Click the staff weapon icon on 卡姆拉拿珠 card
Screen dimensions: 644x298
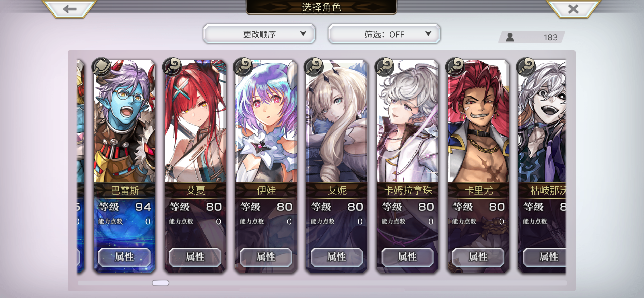tap(384, 67)
